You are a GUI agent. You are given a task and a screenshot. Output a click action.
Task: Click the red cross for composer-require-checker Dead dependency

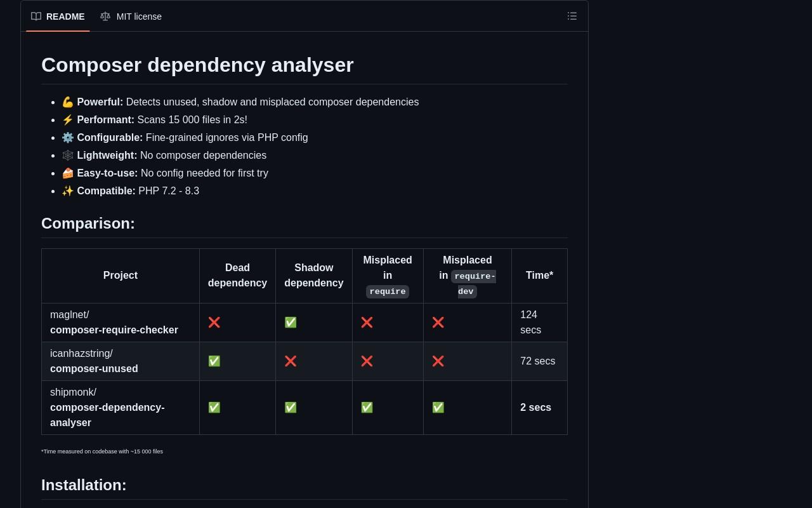pos(214,323)
